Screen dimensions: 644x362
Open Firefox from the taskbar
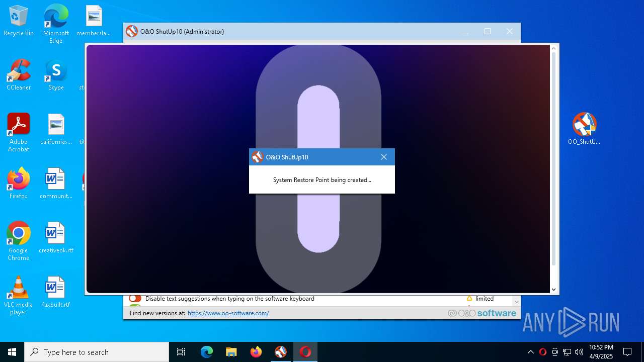coord(256,352)
